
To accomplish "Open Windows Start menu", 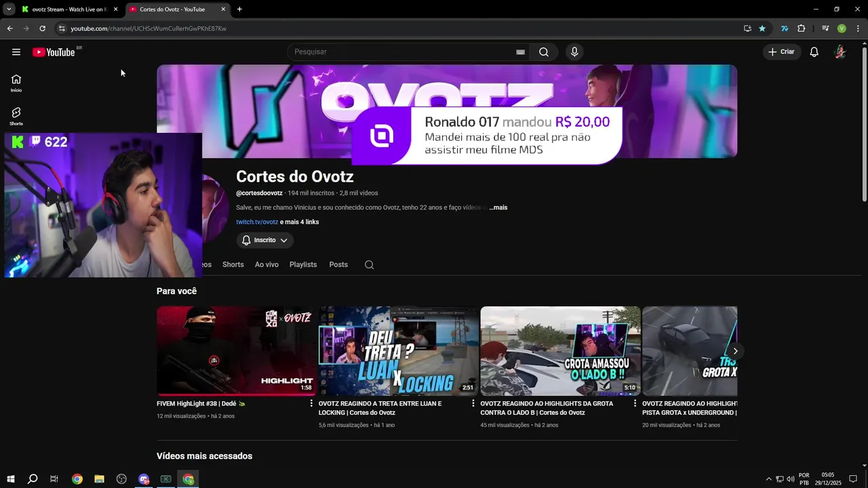I will tap(11, 479).
